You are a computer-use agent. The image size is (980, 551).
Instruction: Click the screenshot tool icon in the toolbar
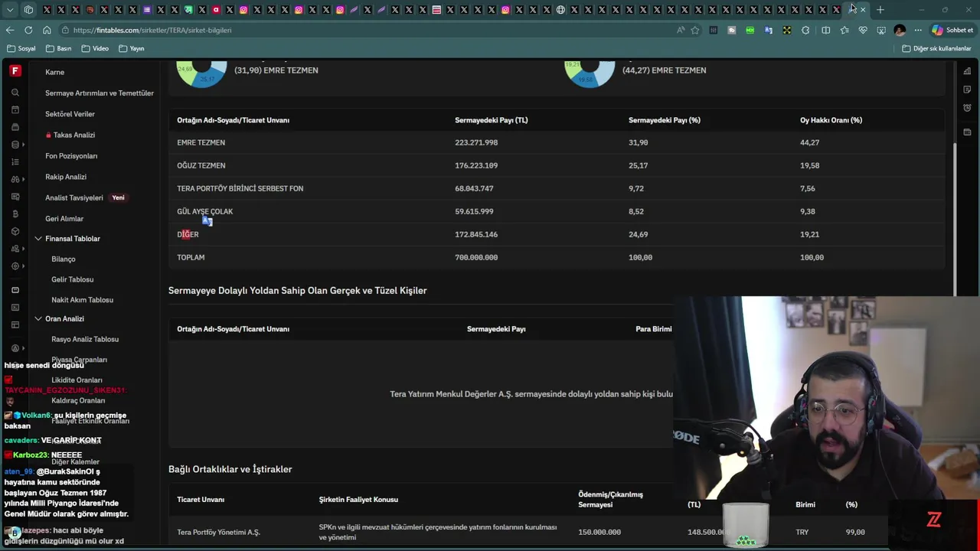point(881,30)
